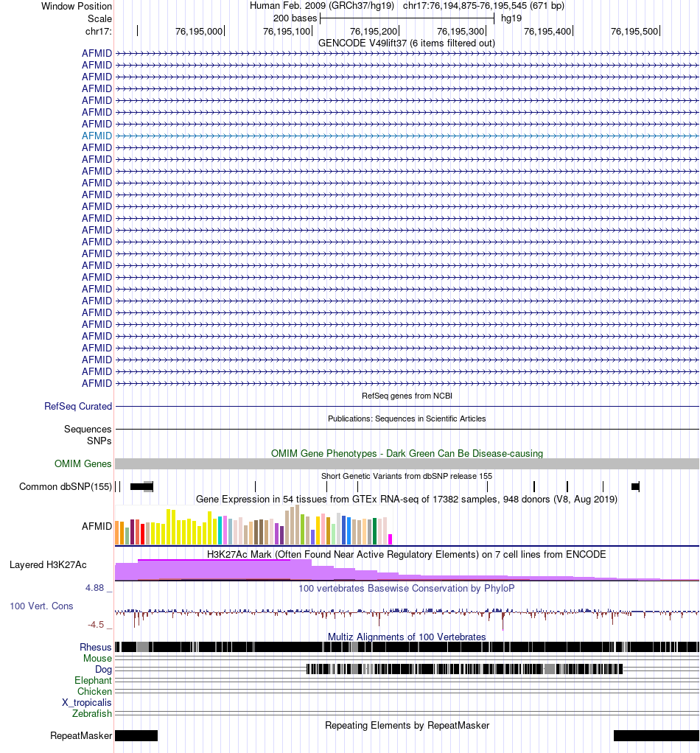Open the GENCODE V49lift37 track title
The image size is (700, 753).
click(x=407, y=43)
